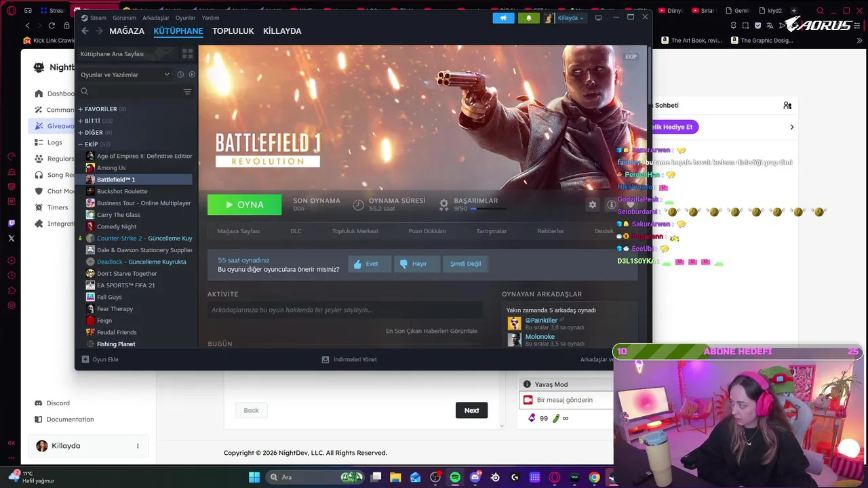Go to the TOPLULUK tab

point(233,31)
